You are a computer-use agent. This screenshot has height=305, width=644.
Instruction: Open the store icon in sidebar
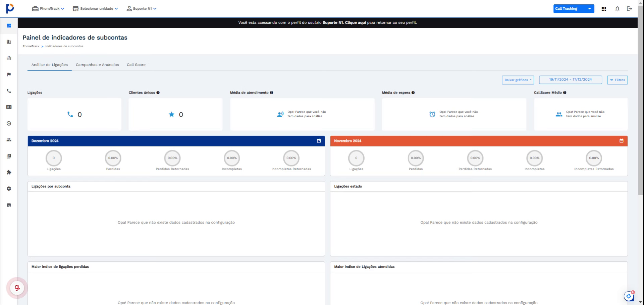pyautogui.click(x=9, y=205)
